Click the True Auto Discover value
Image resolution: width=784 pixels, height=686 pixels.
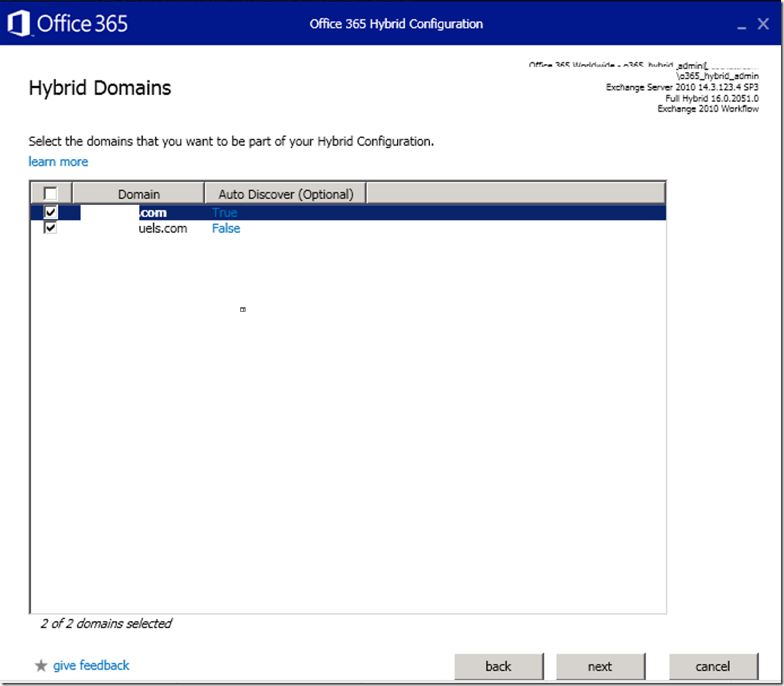point(224,212)
